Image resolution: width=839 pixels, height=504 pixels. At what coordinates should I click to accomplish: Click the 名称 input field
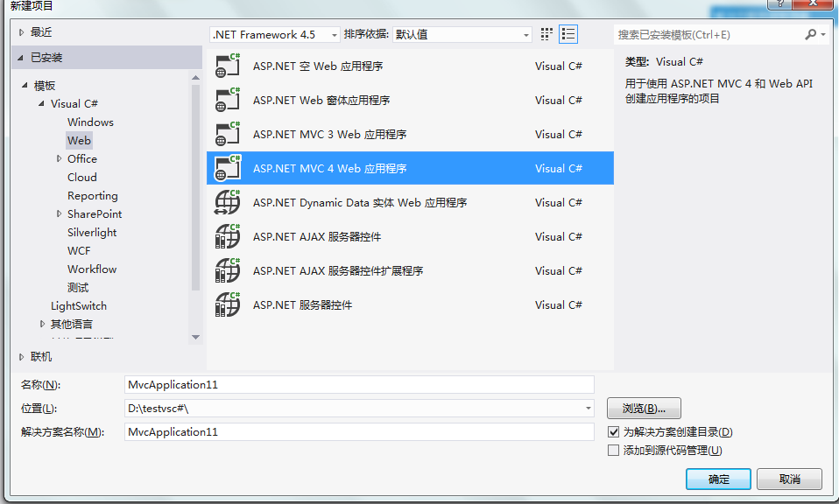point(359,385)
